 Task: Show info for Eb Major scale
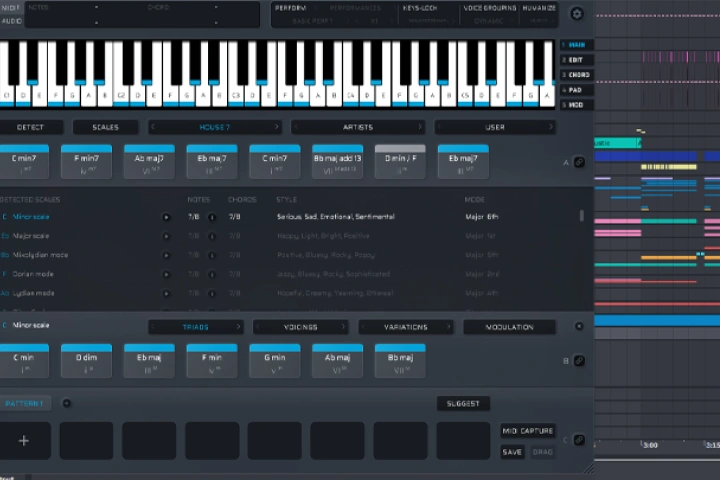click(212, 236)
